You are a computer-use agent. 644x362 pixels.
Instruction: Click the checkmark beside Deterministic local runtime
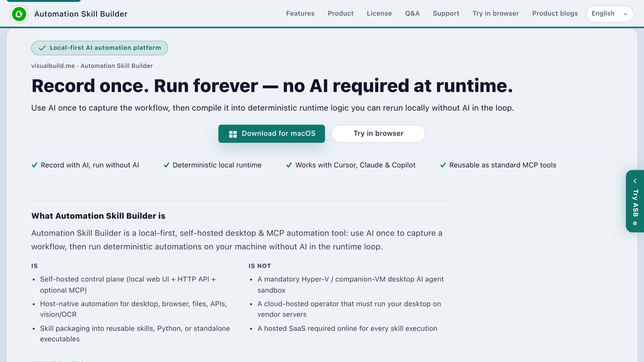pos(166,165)
